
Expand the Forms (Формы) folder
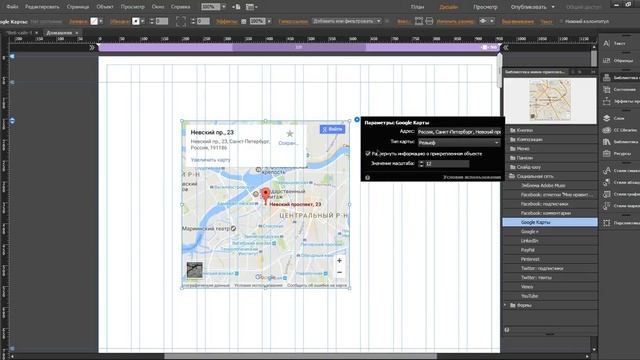(505, 305)
